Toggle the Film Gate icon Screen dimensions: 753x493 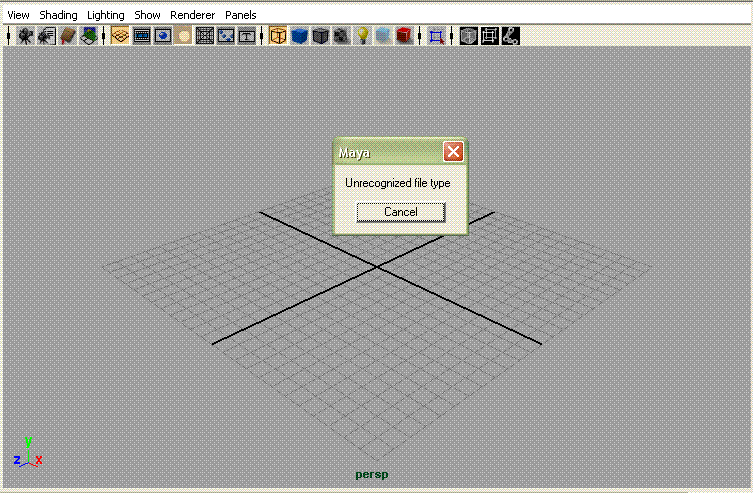(x=142, y=36)
